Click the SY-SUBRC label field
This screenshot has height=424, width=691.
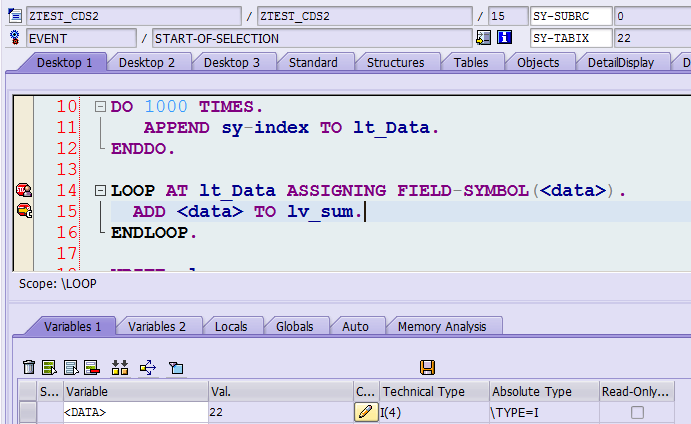[x=571, y=16]
